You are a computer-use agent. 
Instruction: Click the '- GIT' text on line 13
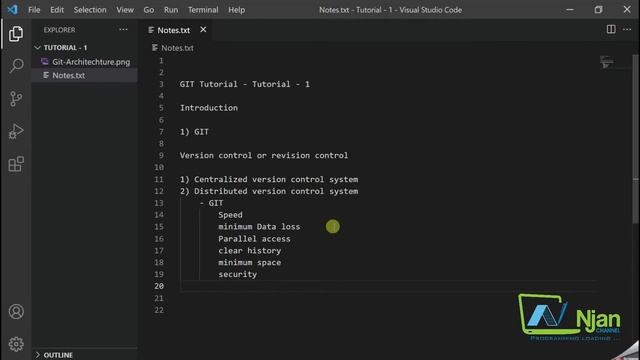[211, 203]
